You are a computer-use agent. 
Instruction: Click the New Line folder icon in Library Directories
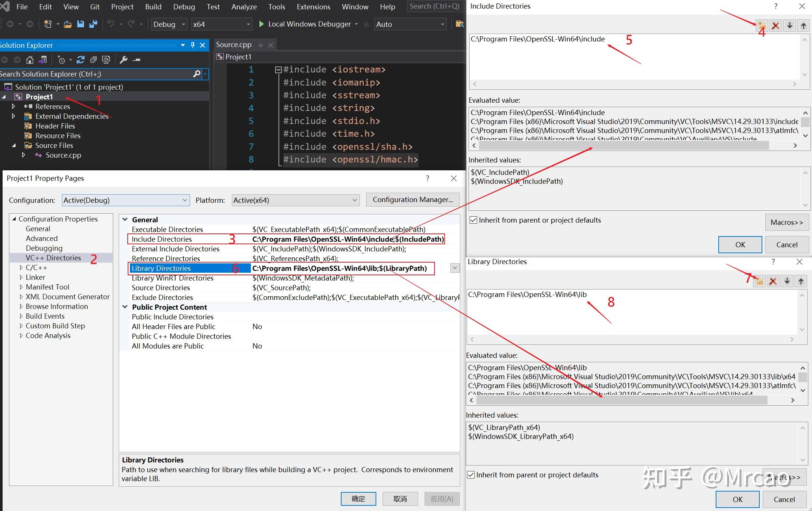click(x=759, y=281)
